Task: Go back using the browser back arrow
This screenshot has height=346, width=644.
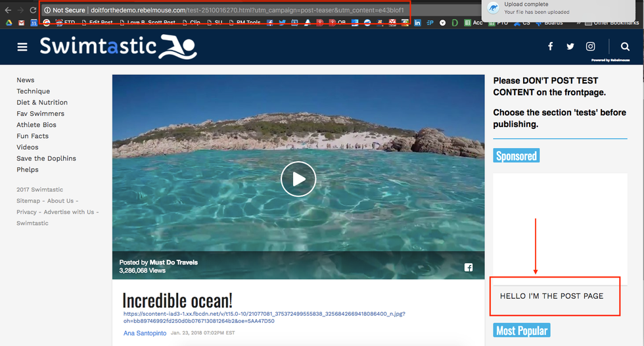Action: tap(7, 11)
